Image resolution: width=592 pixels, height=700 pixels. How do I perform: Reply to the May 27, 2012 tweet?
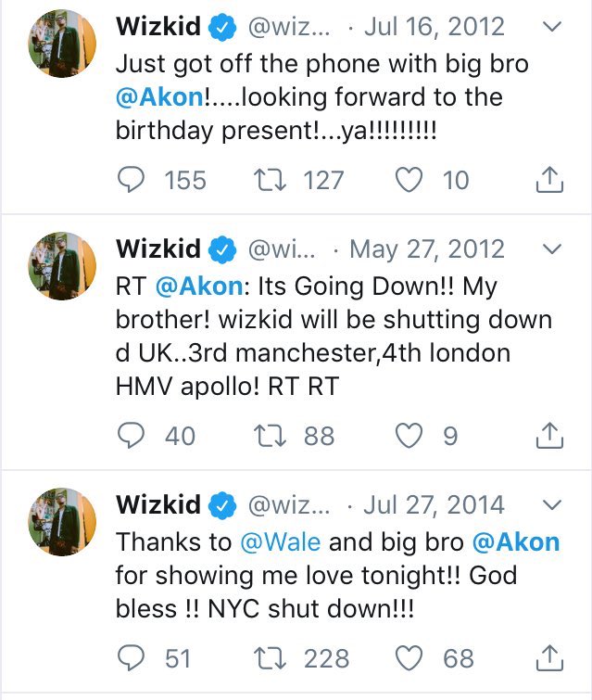pyautogui.click(x=135, y=435)
